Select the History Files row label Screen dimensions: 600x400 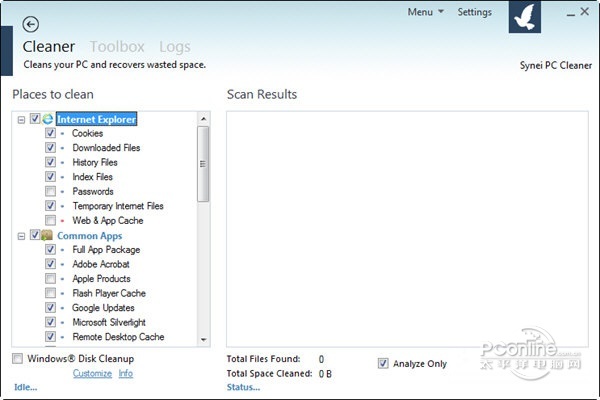(95, 162)
